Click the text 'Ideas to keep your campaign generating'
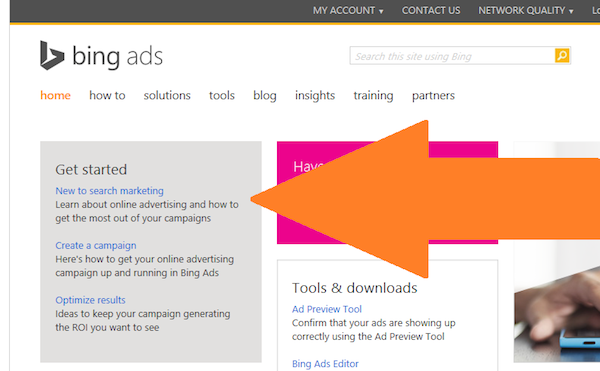Screen dimensions: 600x371 coord(143,314)
